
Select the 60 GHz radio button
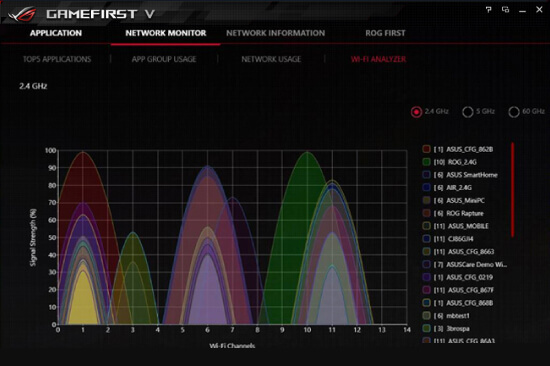coord(514,112)
